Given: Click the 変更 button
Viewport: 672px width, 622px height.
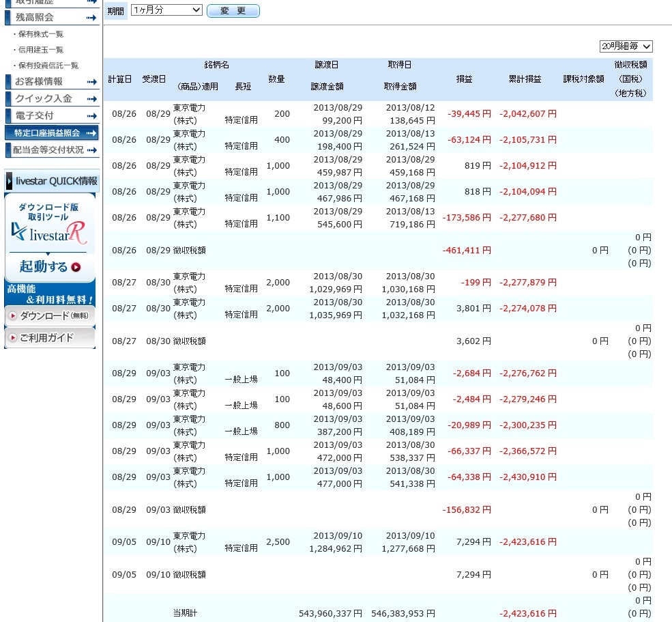Looking at the screenshot, I should pos(233,11).
